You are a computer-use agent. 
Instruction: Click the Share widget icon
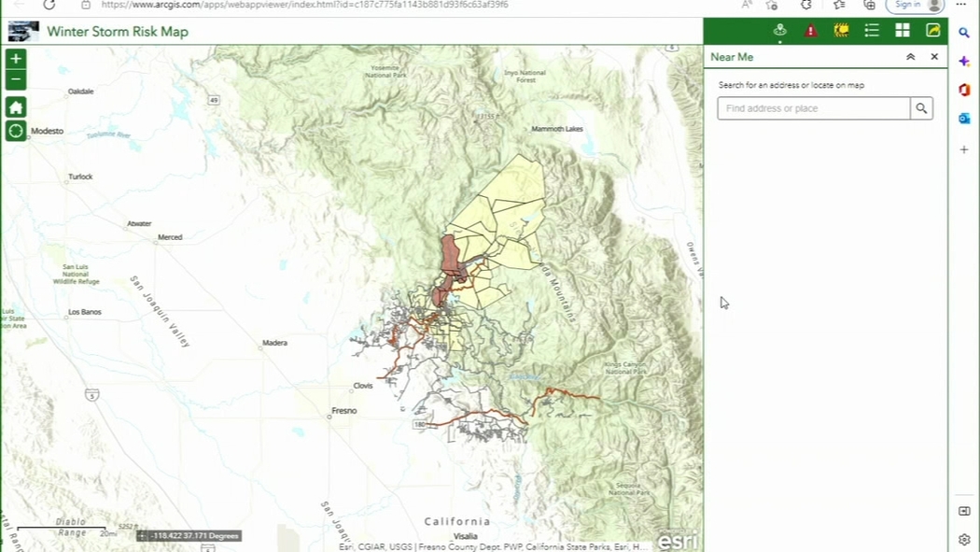click(932, 31)
